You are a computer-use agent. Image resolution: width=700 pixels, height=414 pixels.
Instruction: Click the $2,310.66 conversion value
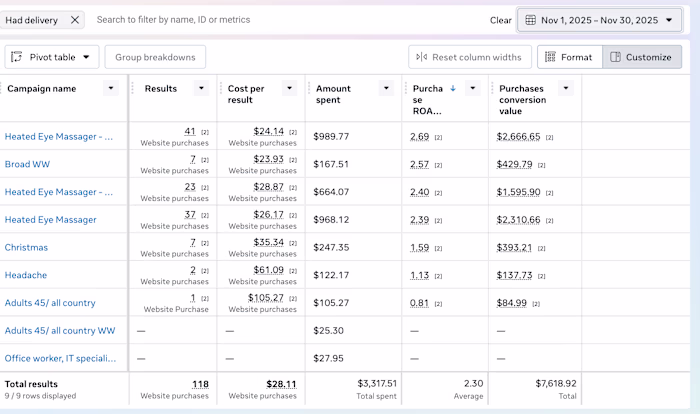pyautogui.click(x=518, y=219)
